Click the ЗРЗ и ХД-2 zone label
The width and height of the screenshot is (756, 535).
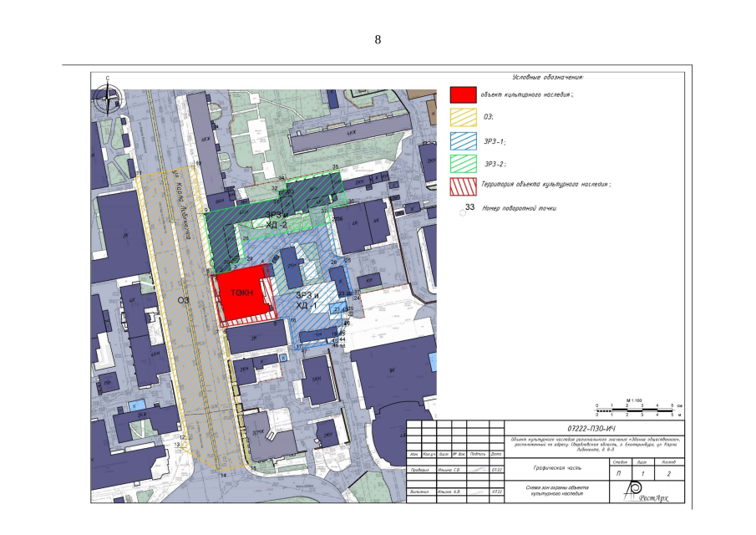(276, 220)
